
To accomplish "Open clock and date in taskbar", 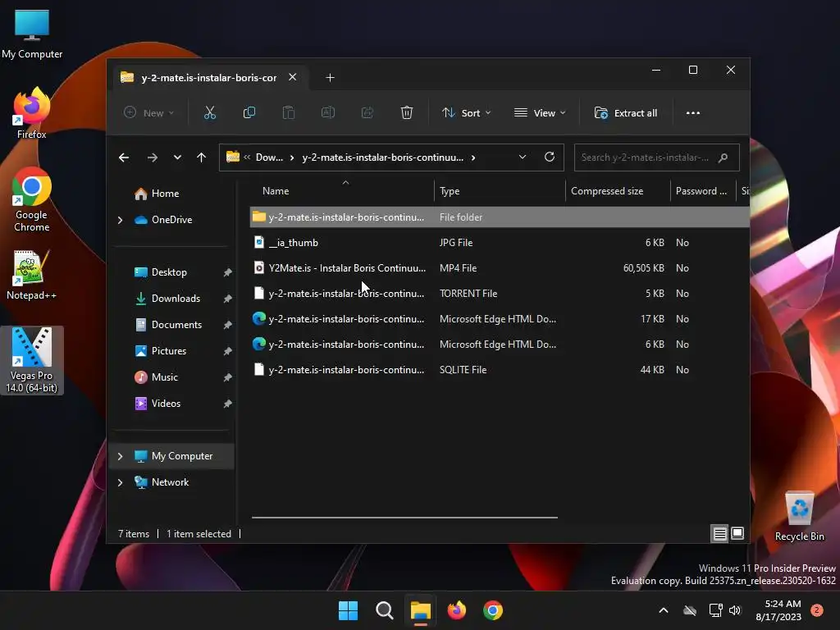I will (x=778, y=610).
